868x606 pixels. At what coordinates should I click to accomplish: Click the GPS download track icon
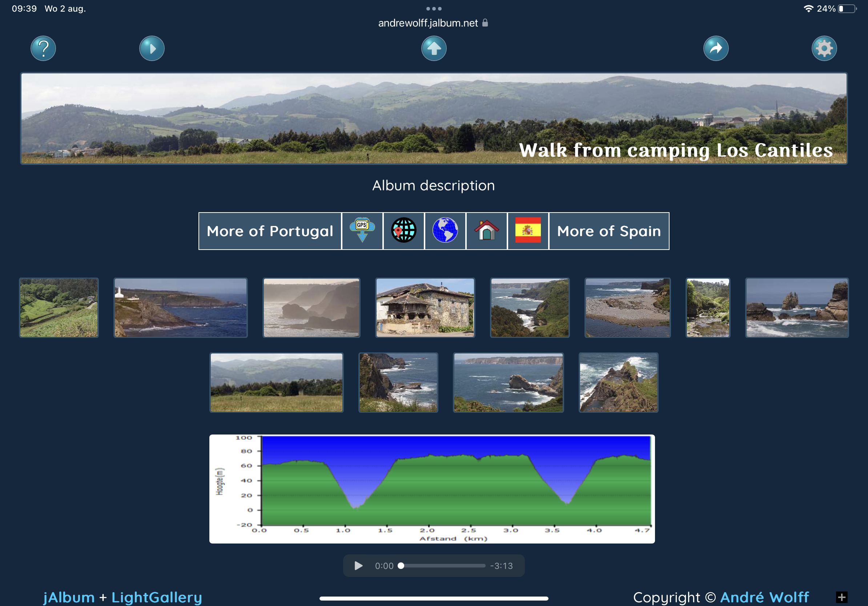click(362, 231)
